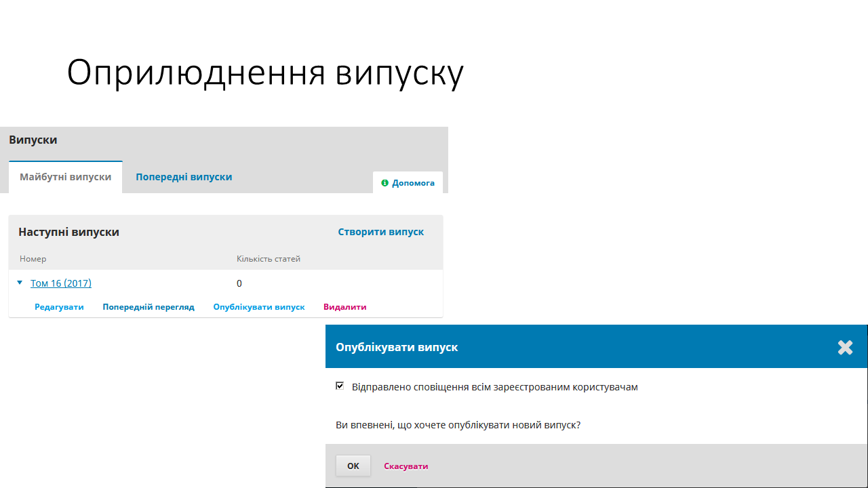Viewport: 868px width, 488px height.
Task: Select Редагувати under Том 16
Action: 59,307
